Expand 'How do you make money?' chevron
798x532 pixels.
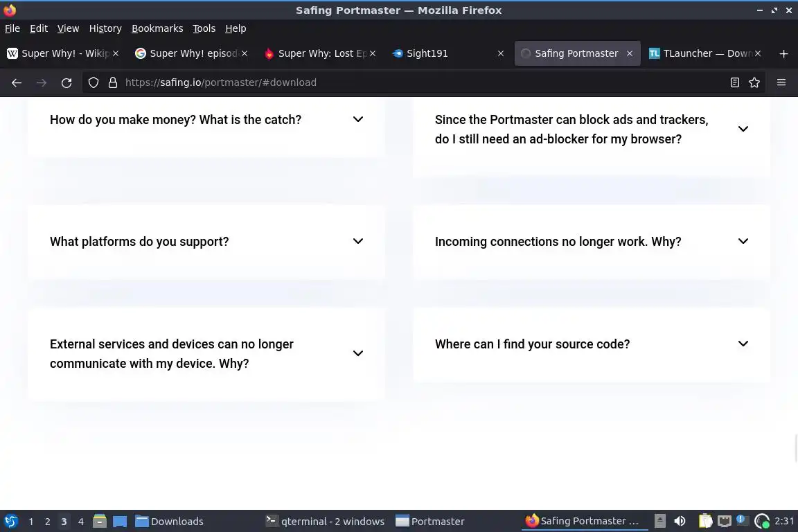358,119
